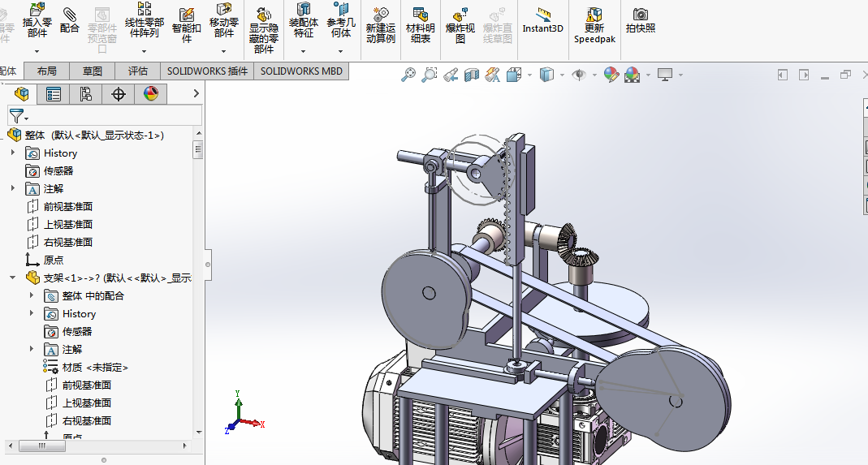Click the Zoom to Fit magnifier icon
This screenshot has width=868, height=465.
[x=408, y=75]
